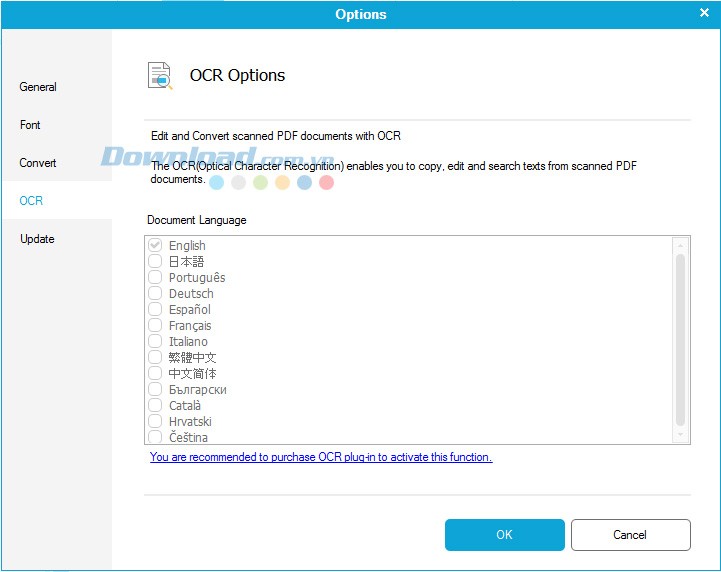Open the purchase OCR plug-in link
The image size is (721, 572).
pos(321,457)
